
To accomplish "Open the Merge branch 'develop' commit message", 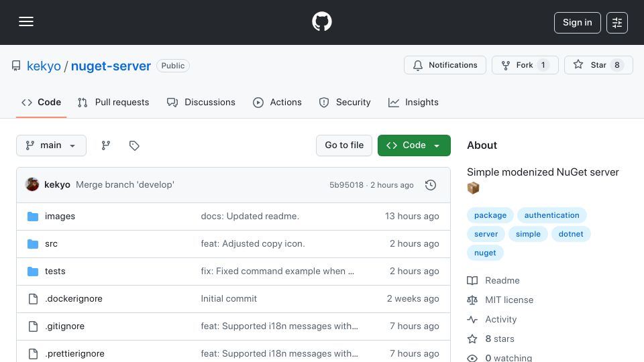I will (x=125, y=185).
